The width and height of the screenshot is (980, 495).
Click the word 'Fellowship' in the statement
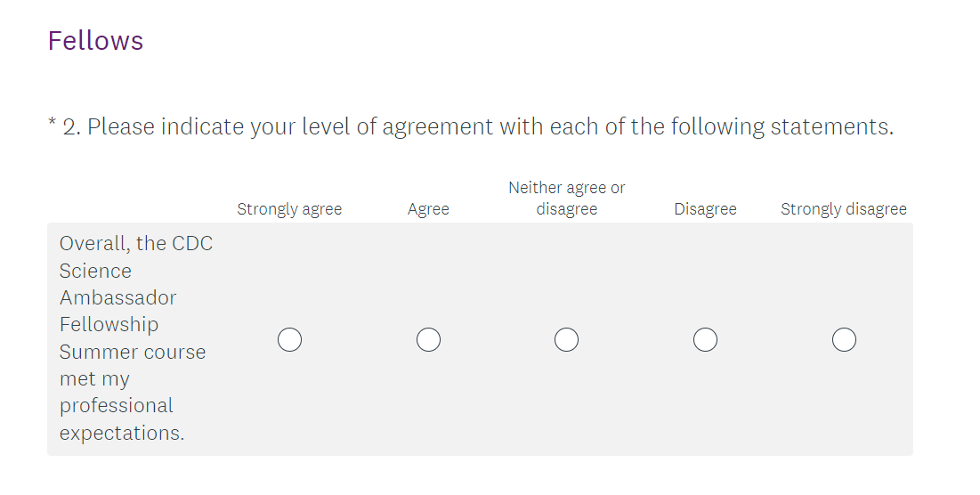109,324
